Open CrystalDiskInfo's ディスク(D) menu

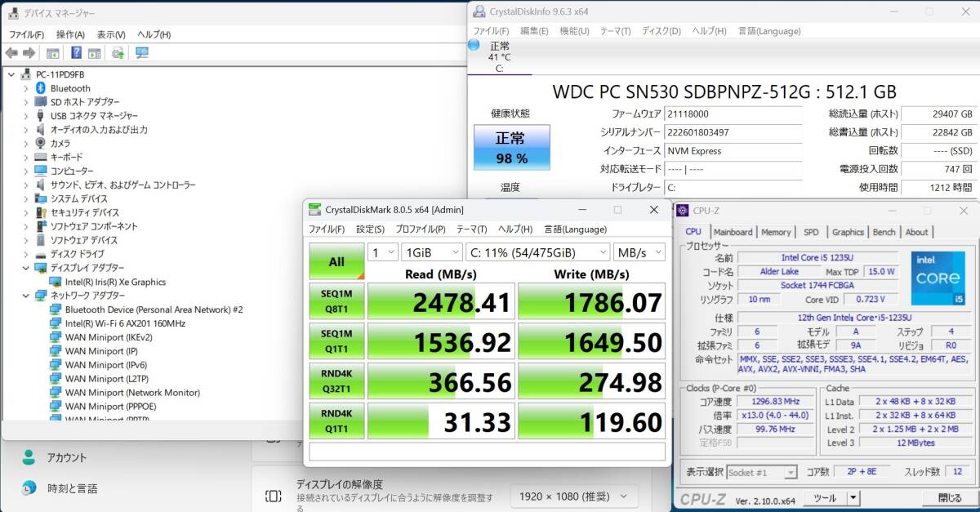tap(661, 31)
